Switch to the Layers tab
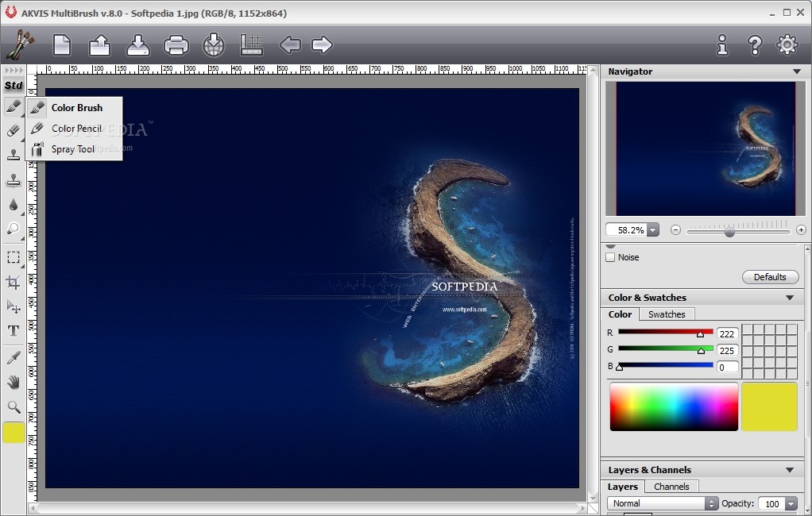The width and height of the screenshot is (812, 516). pyautogui.click(x=622, y=487)
